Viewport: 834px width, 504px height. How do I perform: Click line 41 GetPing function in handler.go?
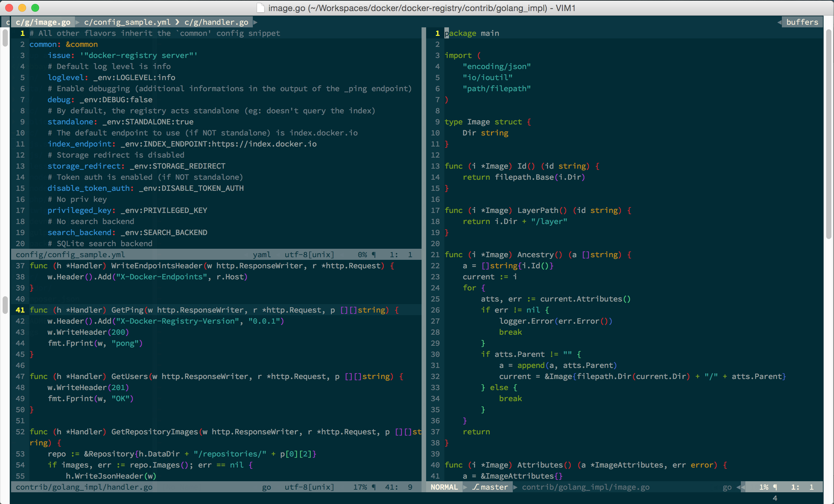click(x=127, y=310)
